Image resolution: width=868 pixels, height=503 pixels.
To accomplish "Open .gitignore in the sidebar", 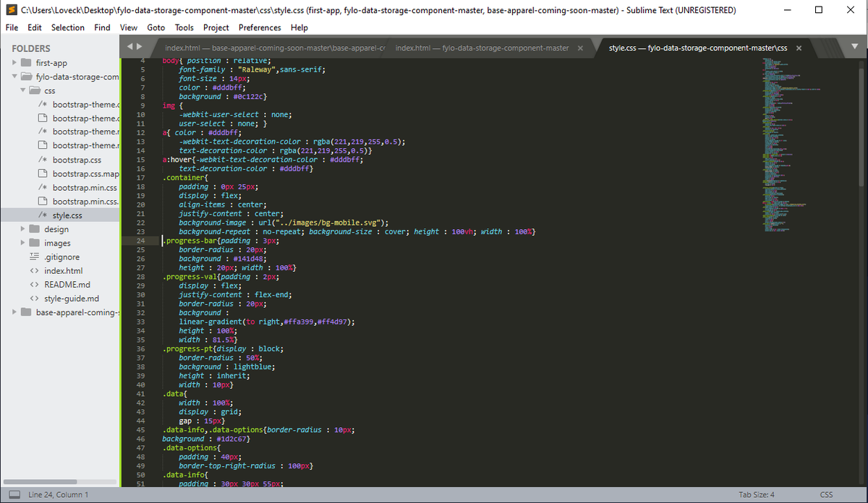I will [61, 257].
